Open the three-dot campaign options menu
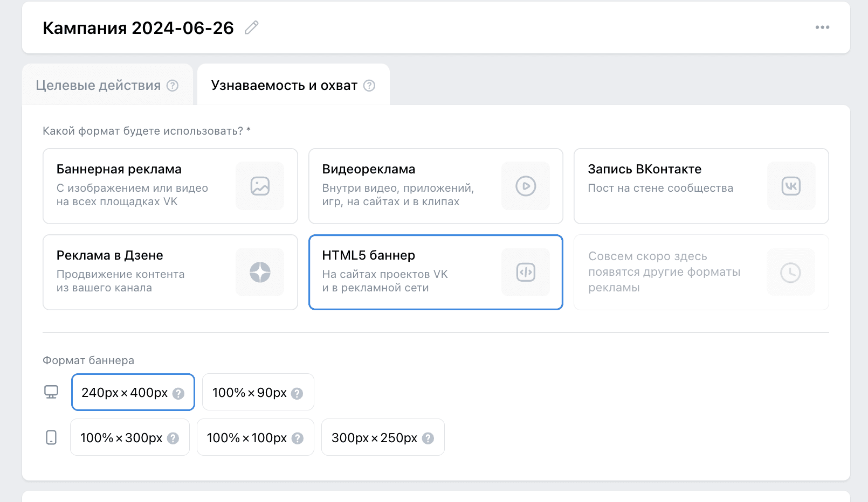868x502 pixels. 822,27
